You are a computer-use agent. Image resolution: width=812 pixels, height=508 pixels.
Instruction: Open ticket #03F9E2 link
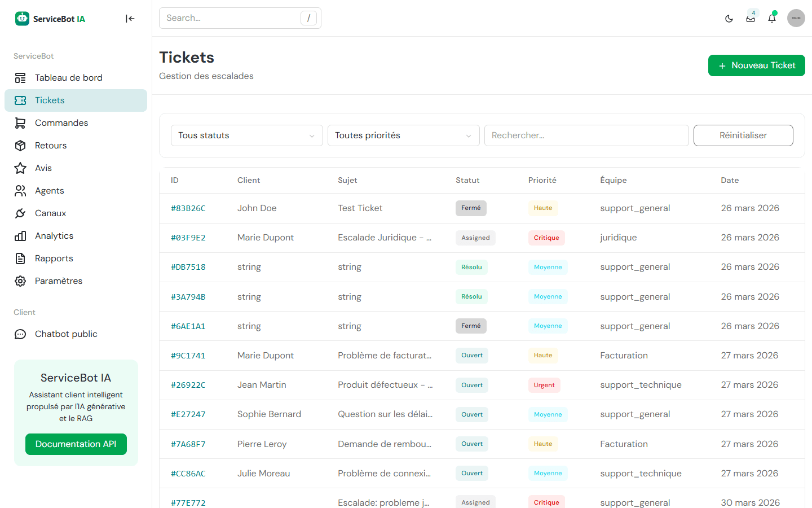tap(188, 238)
